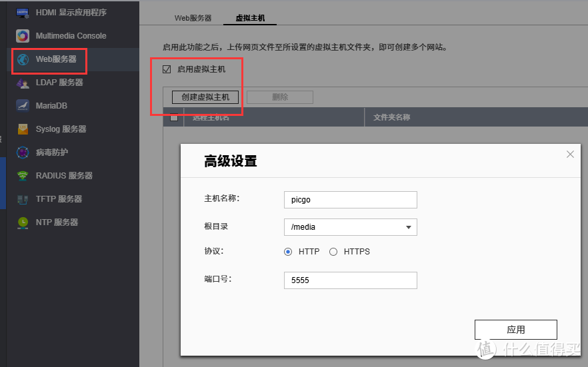Close the 高级设置 dialog
The width and height of the screenshot is (588, 367).
click(570, 155)
